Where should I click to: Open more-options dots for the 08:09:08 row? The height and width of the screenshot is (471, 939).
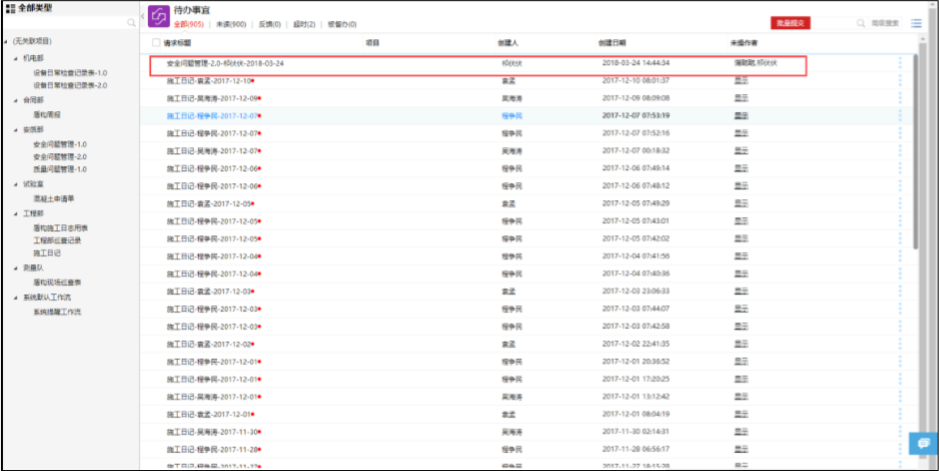899,98
